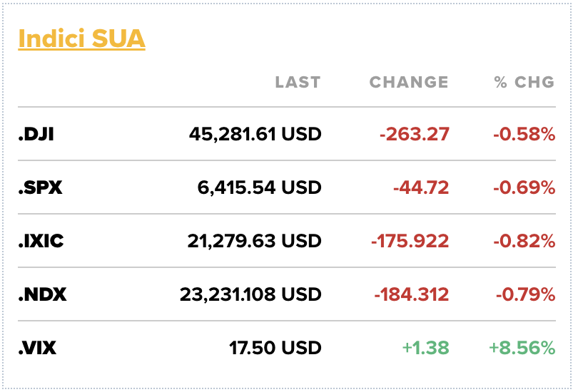578x392 pixels.
Task: Select the .NDX index symbol
Action: click(x=43, y=294)
